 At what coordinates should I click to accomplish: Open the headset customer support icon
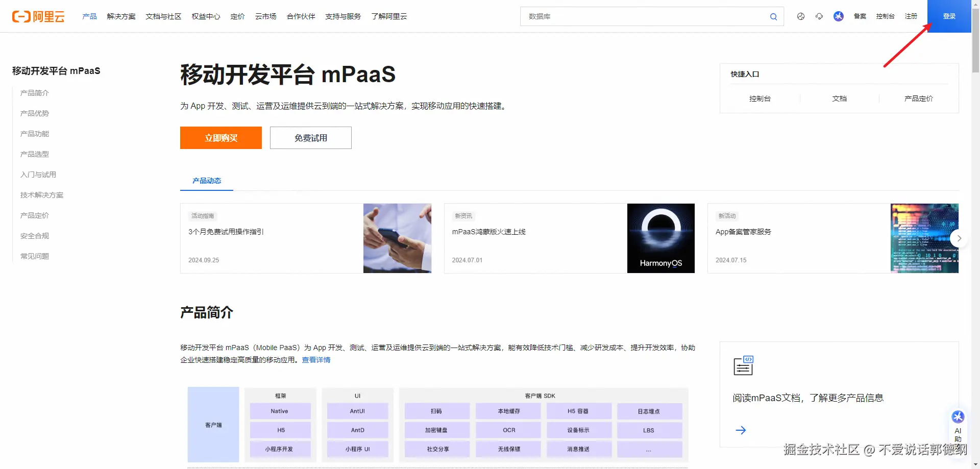tap(819, 16)
